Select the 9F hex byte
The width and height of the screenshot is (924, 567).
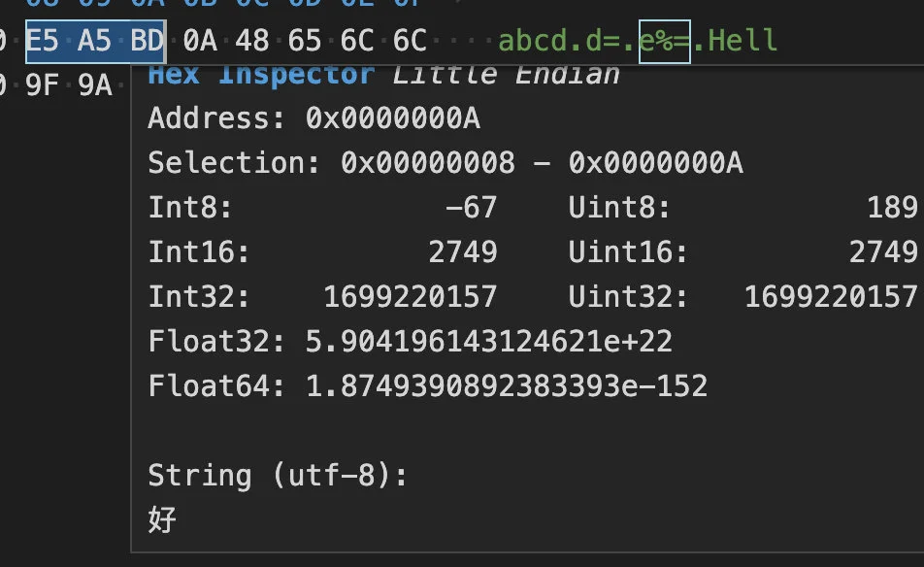pos(44,86)
